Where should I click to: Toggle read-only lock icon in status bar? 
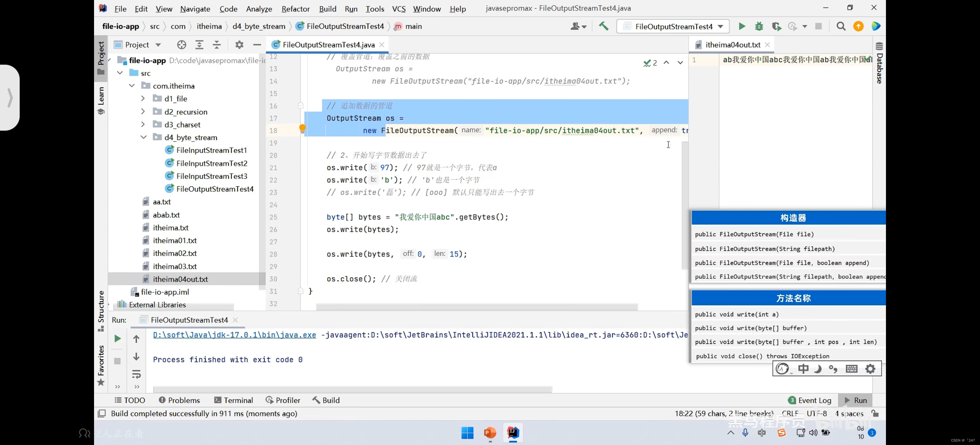click(875, 413)
